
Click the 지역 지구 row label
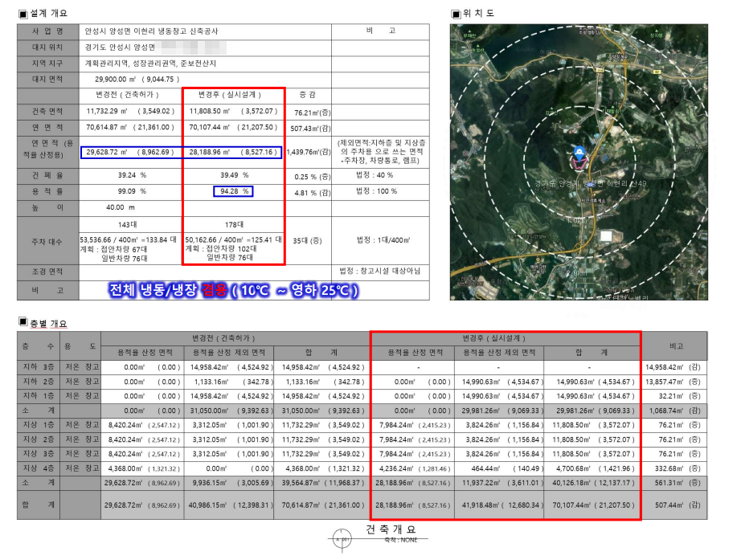pyautogui.click(x=47, y=63)
